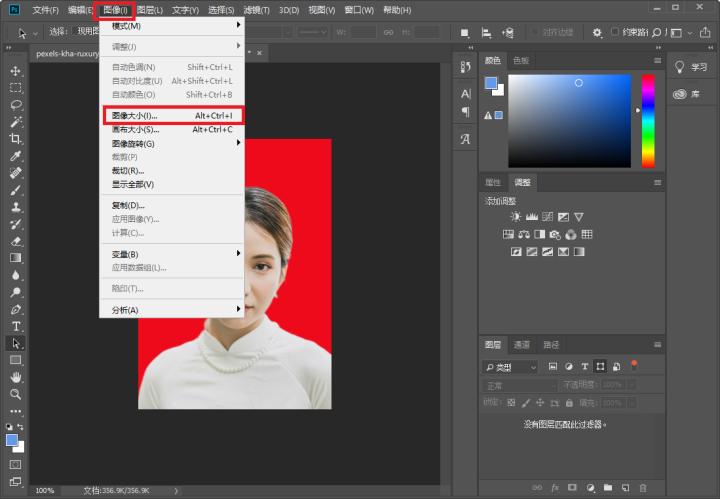The width and height of the screenshot is (720, 499).
Task: Select the Eraser tool
Action: point(16,240)
